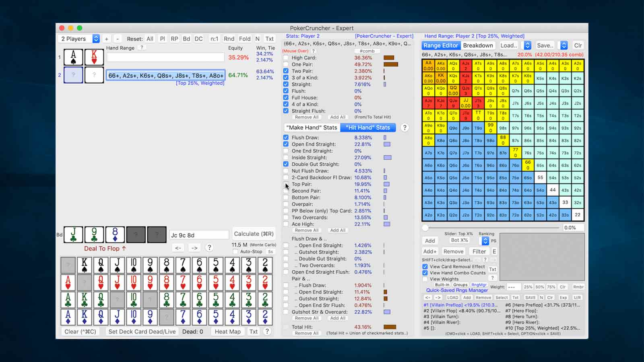Select the empty turn card slot on board
This screenshot has width=644, height=362.
[136, 234]
